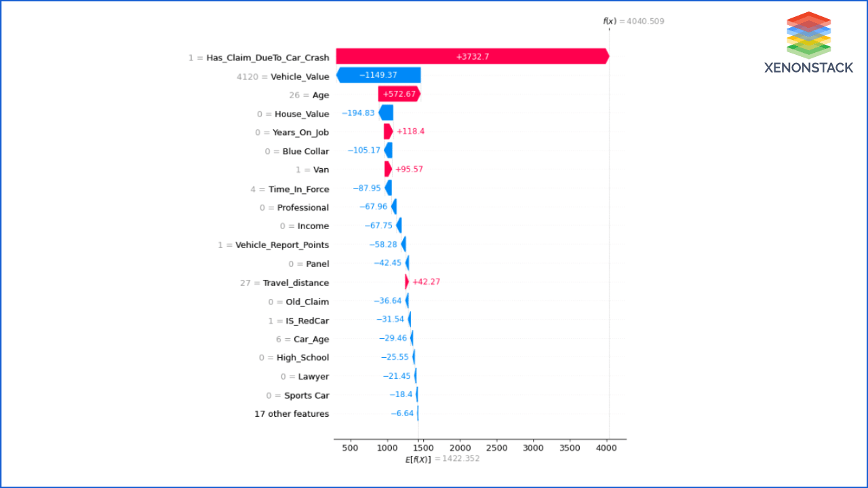Select the blue Time_In_Force arrow
This screenshot has height=488, width=868.
pos(389,188)
